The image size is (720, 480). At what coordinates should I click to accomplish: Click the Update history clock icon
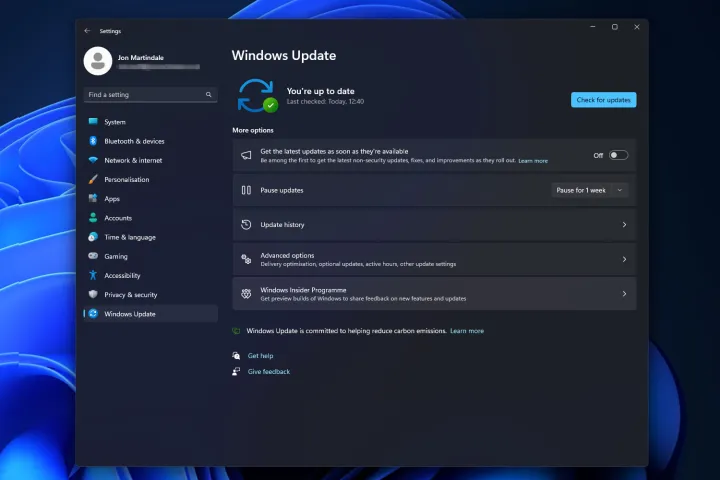[x=246, y=225]
